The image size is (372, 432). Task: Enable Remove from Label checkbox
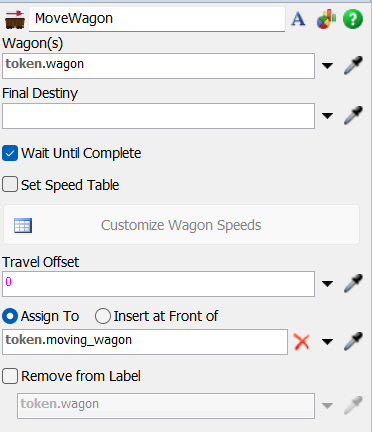(x=10, y=376)
